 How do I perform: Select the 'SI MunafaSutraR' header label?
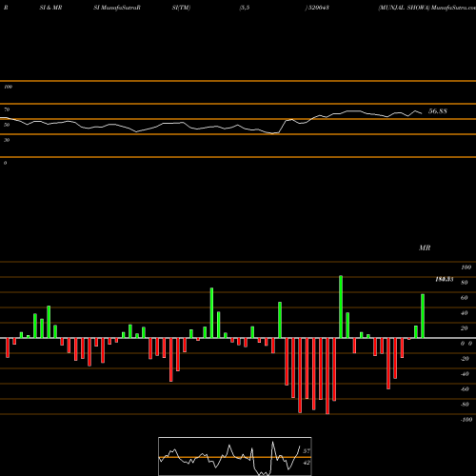(x=117, y=8)
